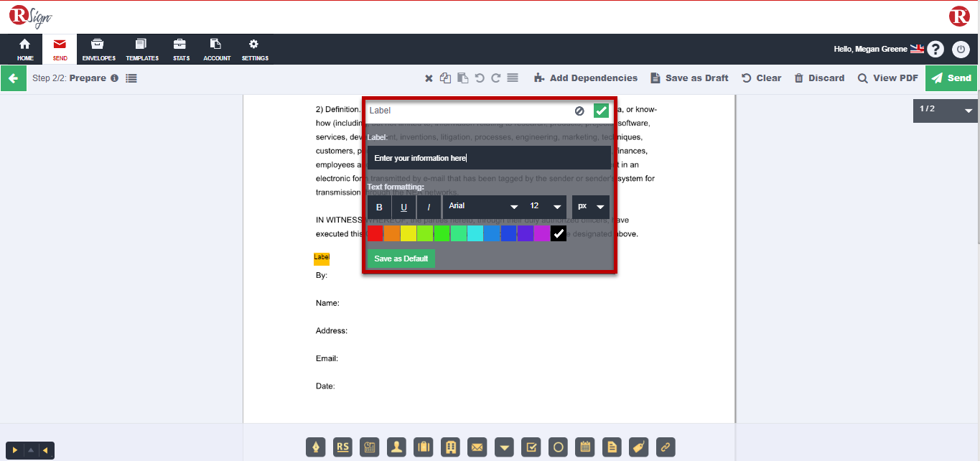Image resolution: width=980 pixels, height=461 pixels.
Task: Toggle bold text formatting
Action: tap(378, 207)
